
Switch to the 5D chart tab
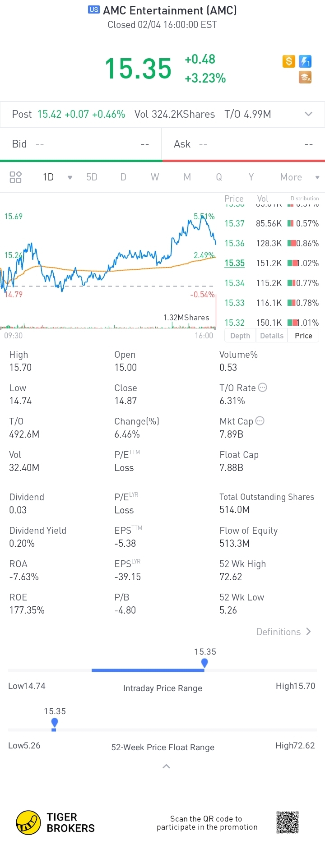(x=92, y=177)
